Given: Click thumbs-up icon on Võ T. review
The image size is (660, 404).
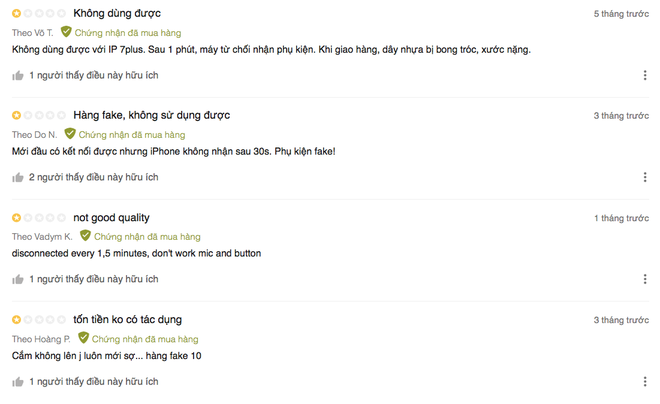Looking at the screenshot, I should pyautogui.click(x=18, y=75).
